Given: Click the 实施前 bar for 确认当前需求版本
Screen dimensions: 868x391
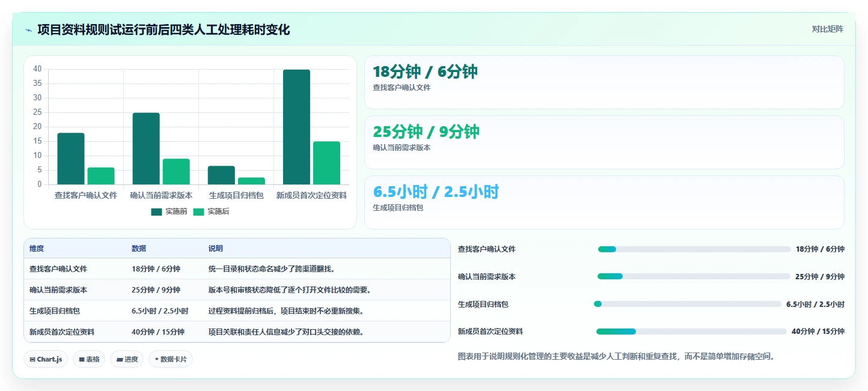Looking at the screenshot, I should pos(146,148).
